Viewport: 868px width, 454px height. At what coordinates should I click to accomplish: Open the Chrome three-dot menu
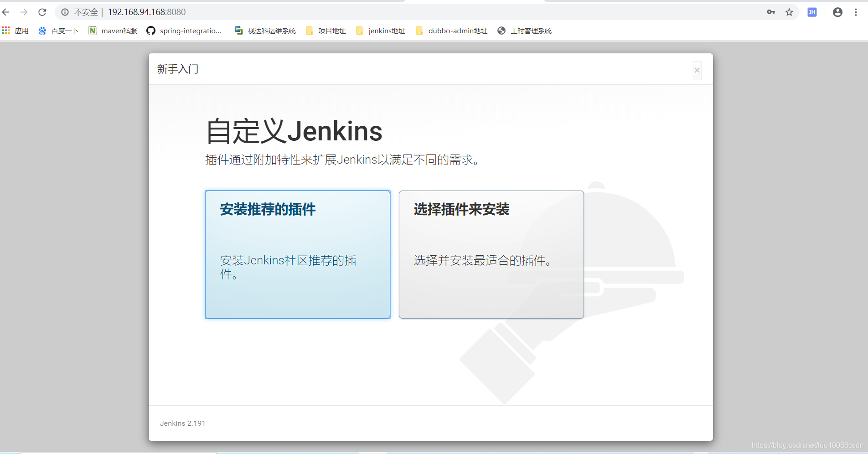(x=856, y=12)
